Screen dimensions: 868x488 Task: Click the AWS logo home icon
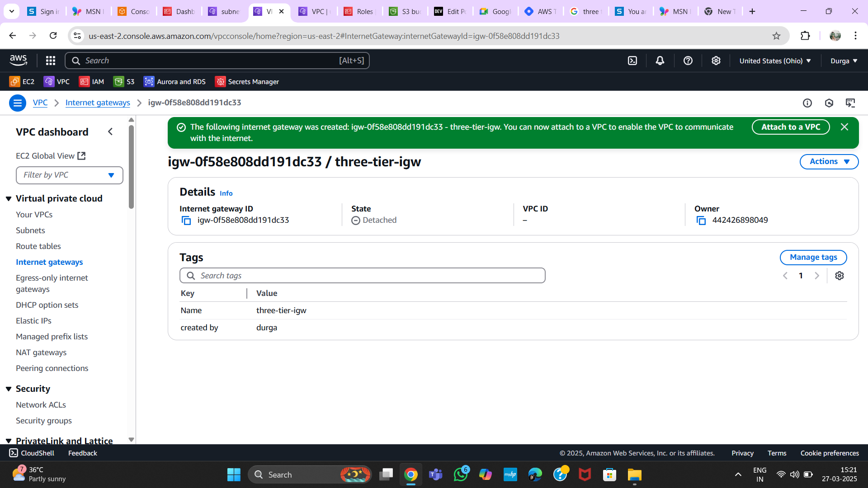19,60
